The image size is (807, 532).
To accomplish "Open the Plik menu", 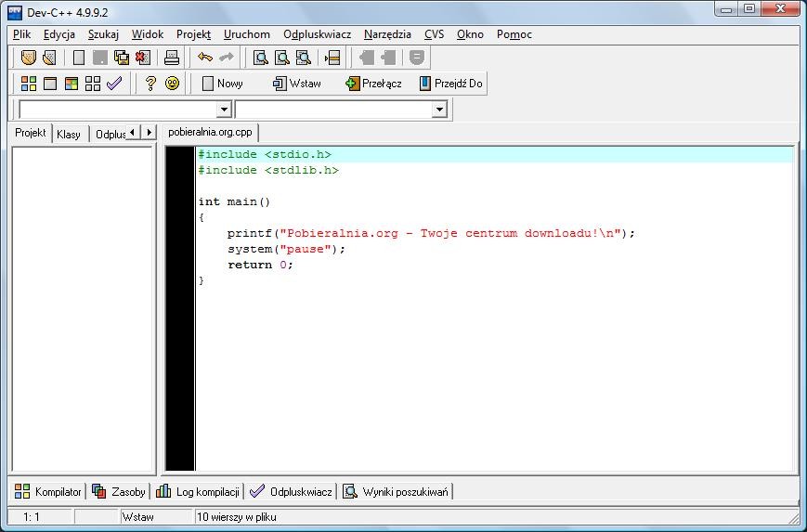I will click(x=22, y=34).
